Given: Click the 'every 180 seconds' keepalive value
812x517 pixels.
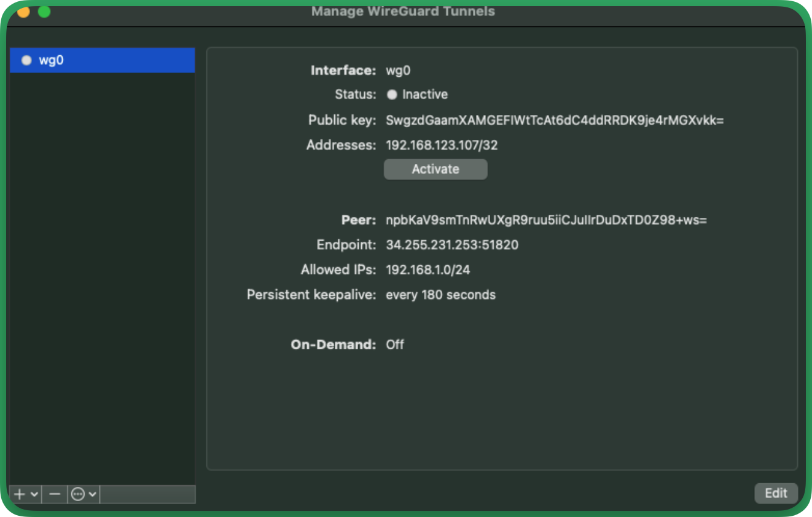Looking at the screenshot, I should point(440,295).
